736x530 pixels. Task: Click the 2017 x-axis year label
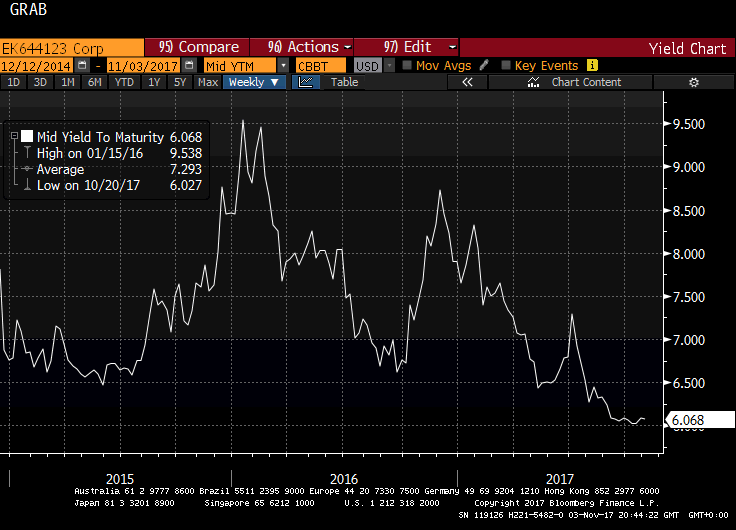tap(560, 479)
